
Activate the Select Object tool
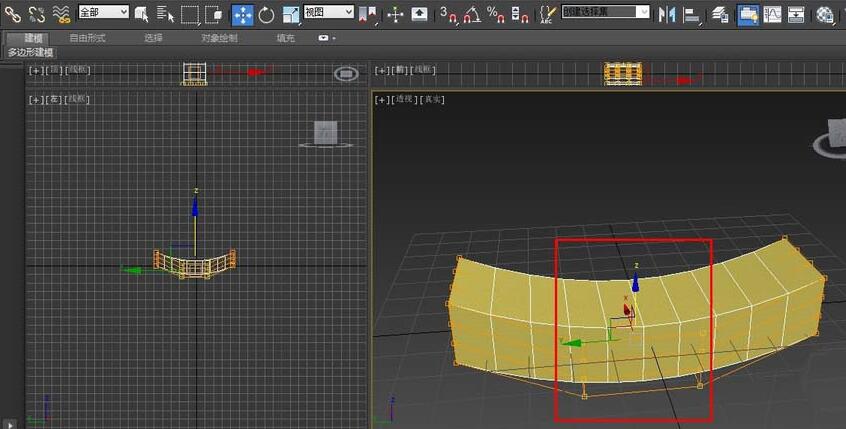[x=141, y=15]
